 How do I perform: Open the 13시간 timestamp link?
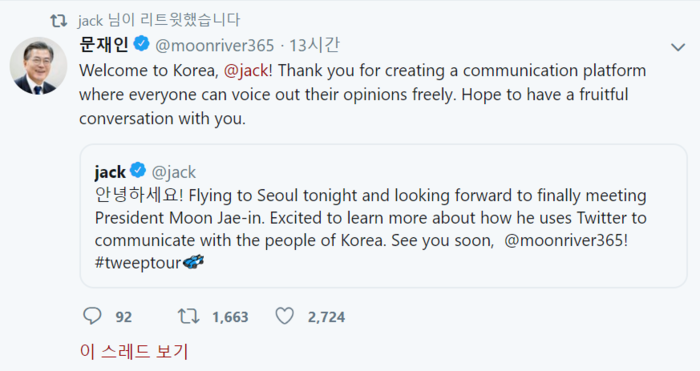tap(314, 45)
